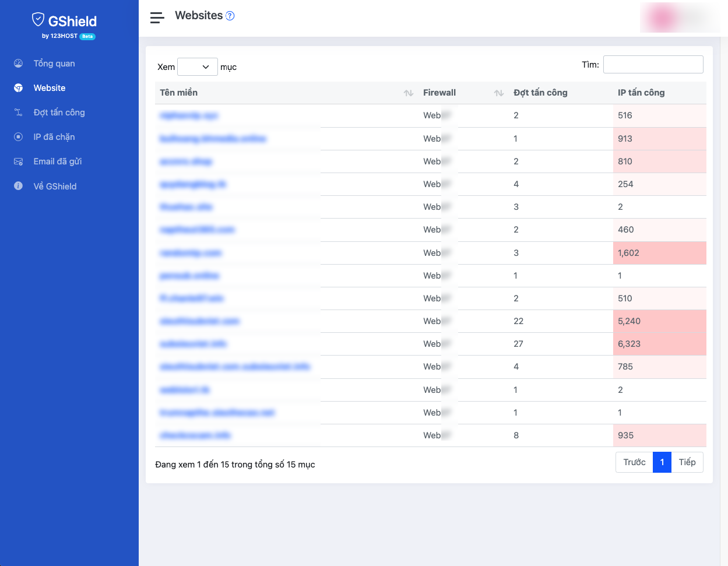Click the help question mark beside Websites title
Viewport: 728px width, 566px height.
230,16
